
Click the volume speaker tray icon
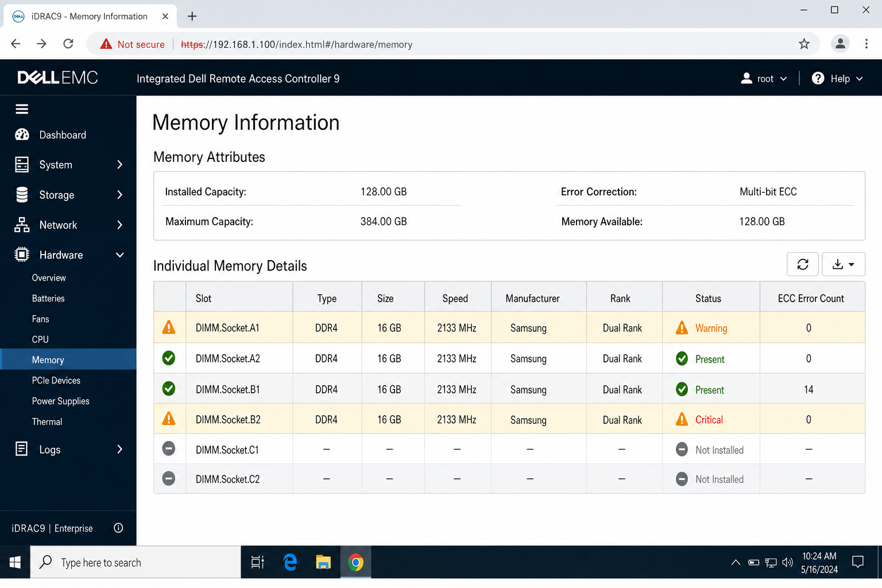787,562
